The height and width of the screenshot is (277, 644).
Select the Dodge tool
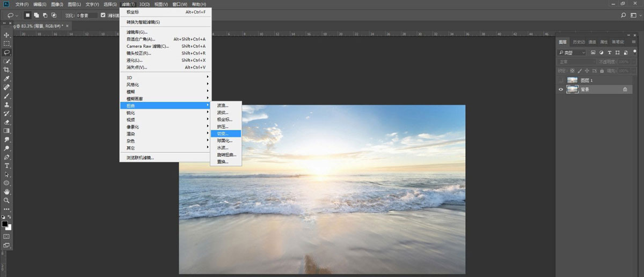point(6,148)
